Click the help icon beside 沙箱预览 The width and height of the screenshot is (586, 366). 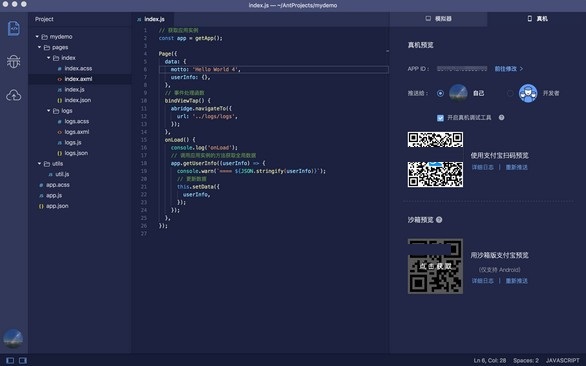[439, 220]
